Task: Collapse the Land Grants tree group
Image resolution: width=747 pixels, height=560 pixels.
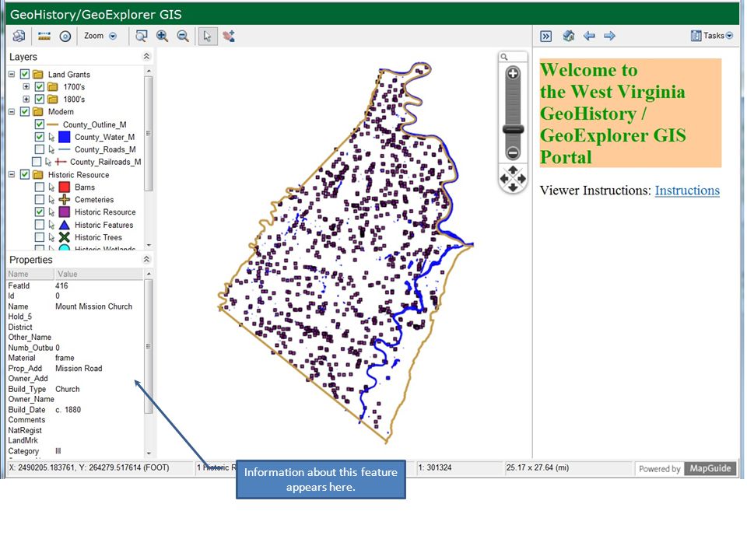Action: coord(12,75)
